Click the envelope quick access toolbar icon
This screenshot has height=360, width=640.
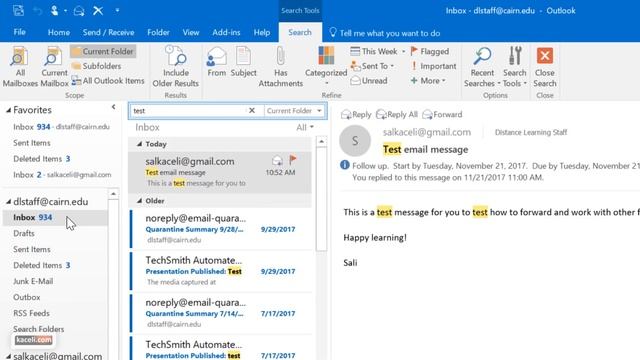coord(79,11)
